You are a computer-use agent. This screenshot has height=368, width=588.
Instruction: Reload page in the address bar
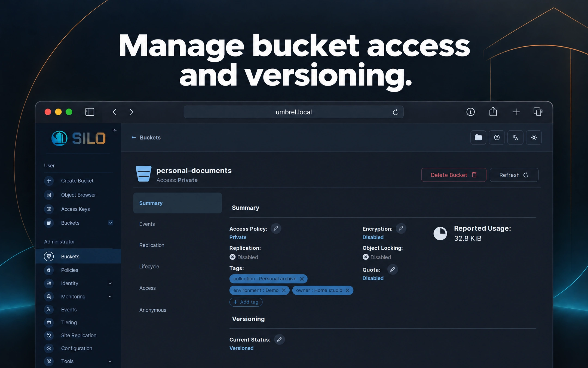tap(395, 112)
